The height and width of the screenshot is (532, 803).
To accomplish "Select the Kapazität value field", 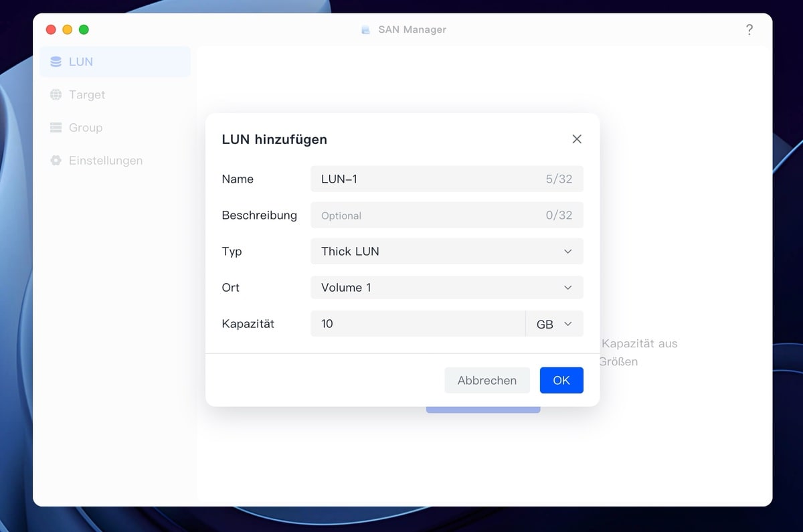I will click(x=418, y=324).
